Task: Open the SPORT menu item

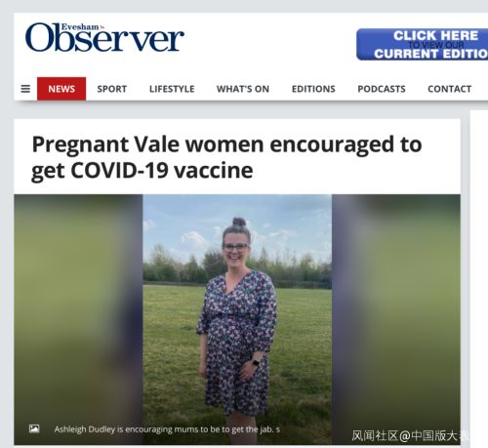Action: (x=112, y=89)
